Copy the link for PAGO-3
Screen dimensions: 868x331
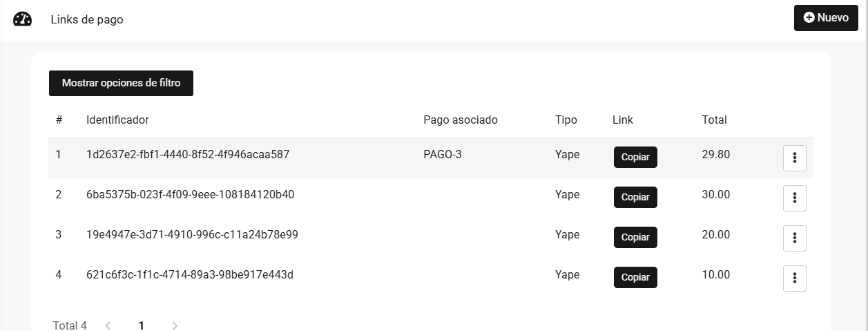click(x=635, y=158)
